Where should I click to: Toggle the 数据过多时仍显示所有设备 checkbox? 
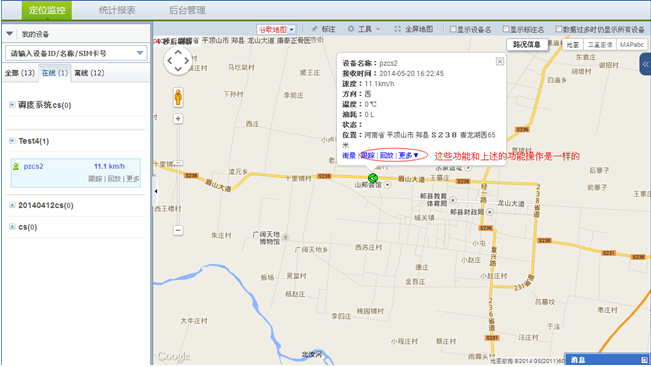[558, 29]
